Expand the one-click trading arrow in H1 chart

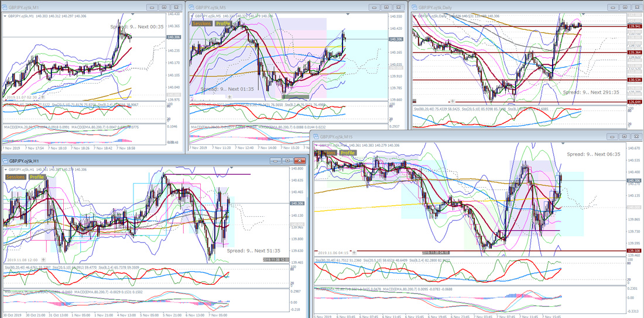(x=6, y=170)
